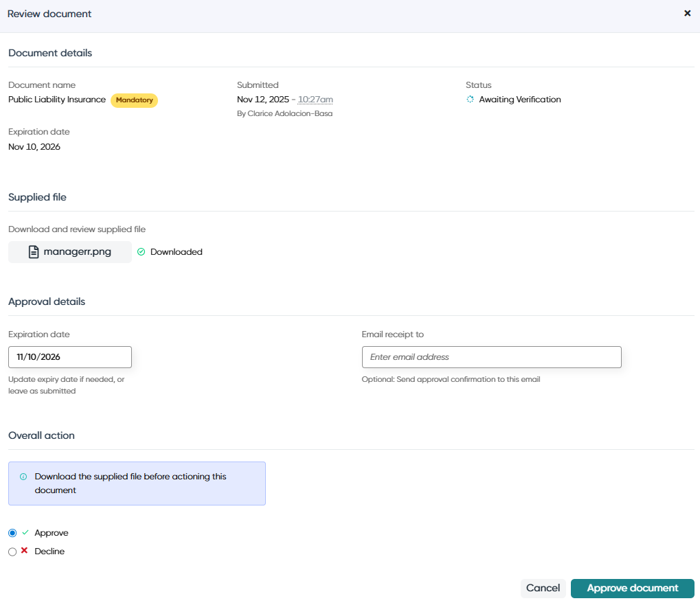This screenshot has width=700, height=603.
Task: Click the 'Downloaded' status label
Action: (177, 252)
